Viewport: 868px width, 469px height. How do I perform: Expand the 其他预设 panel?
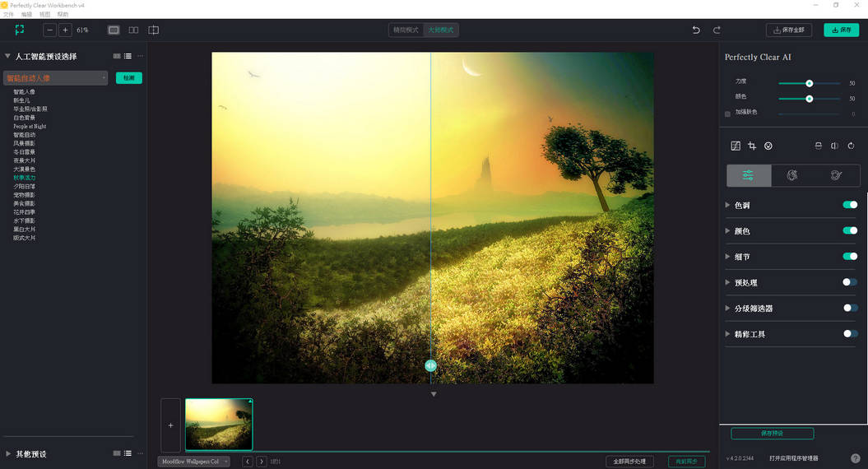[8, 453]
